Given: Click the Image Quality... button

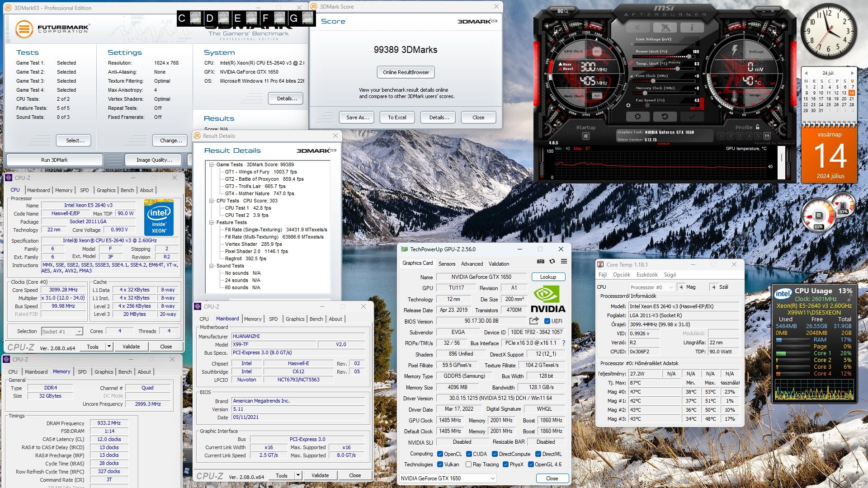Looking at the screenshot, I should (x=154, y=160).
